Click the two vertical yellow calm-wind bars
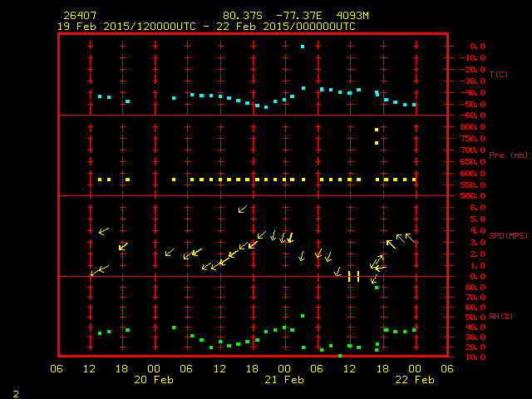Screen dimensions: 532x399 353,276
